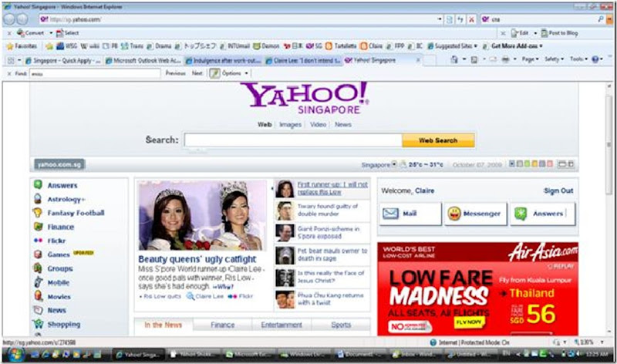Click inside the Yahoo search input field
The width and height of the screenshot is (617, 364).
(x=293, y=140)
